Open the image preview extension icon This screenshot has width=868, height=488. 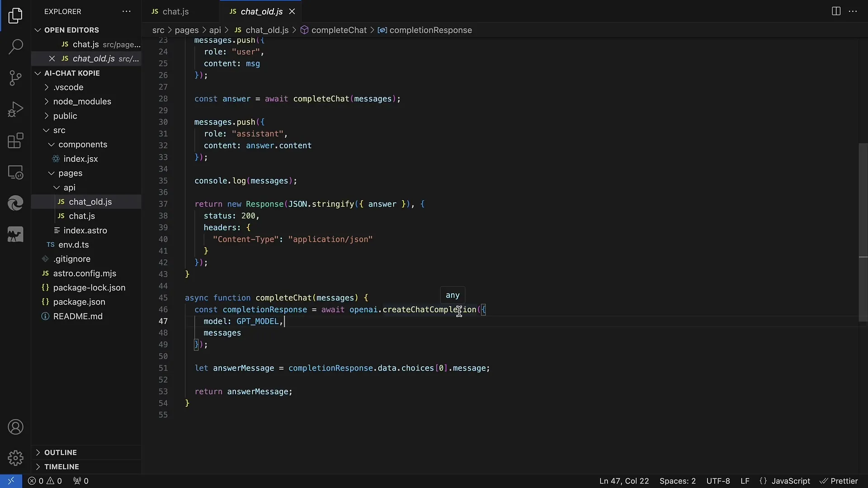tap(15, 235)
